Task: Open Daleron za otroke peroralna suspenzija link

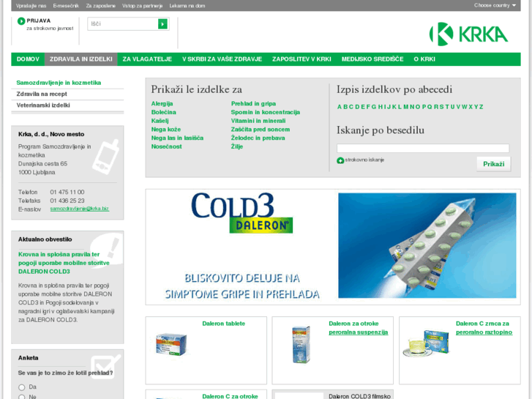Action: [359, 328]
